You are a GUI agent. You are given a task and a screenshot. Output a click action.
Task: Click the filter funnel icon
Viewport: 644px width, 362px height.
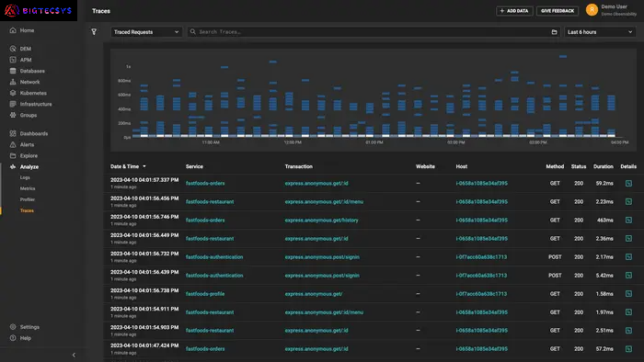94,31
